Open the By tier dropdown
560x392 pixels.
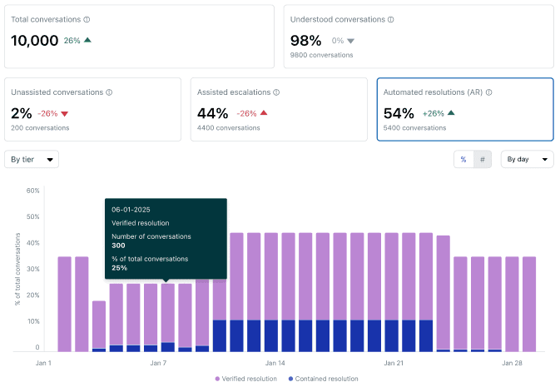coord(32,159)
